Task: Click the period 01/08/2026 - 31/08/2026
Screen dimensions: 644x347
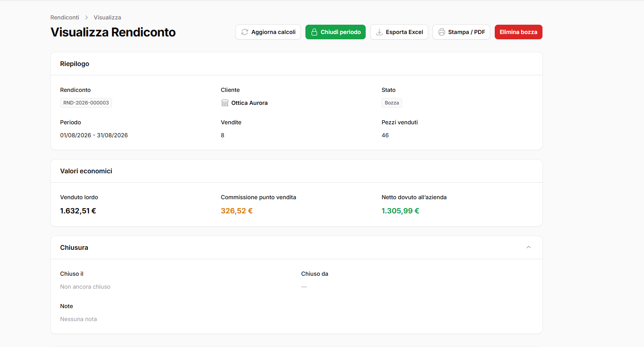Action: [94, 135]
